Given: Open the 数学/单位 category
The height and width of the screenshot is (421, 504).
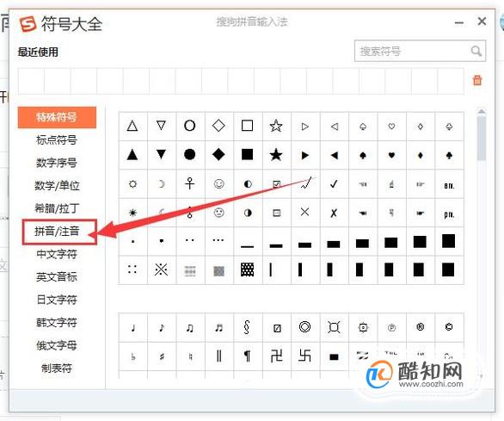Looking at the screenshot, I should click(57, 186).
